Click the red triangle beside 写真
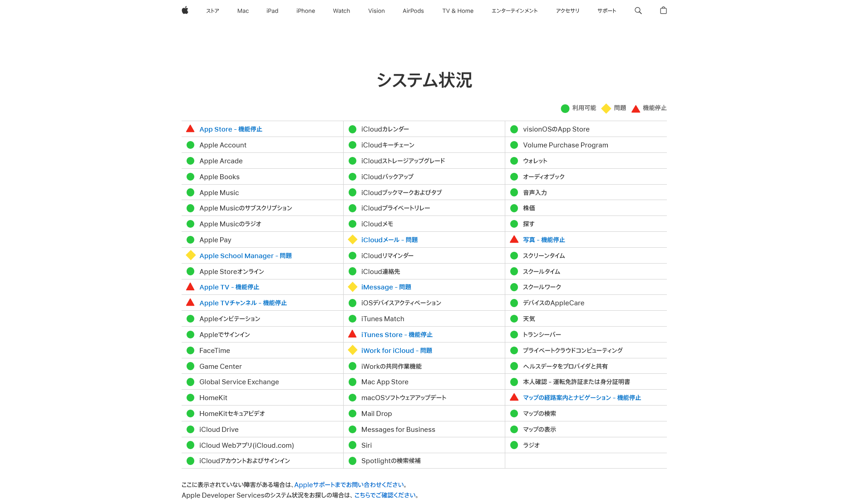The image size is (848, 504). [514, 240]
